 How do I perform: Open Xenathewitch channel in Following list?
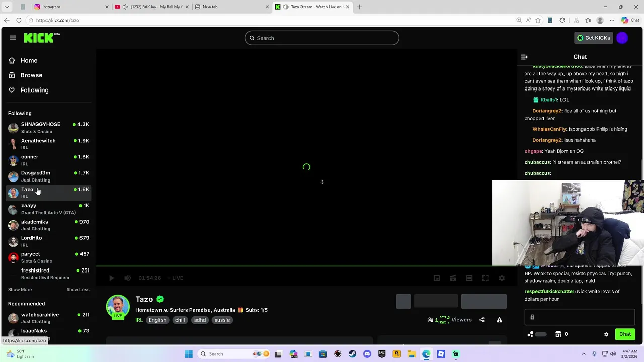coord(49,144)
